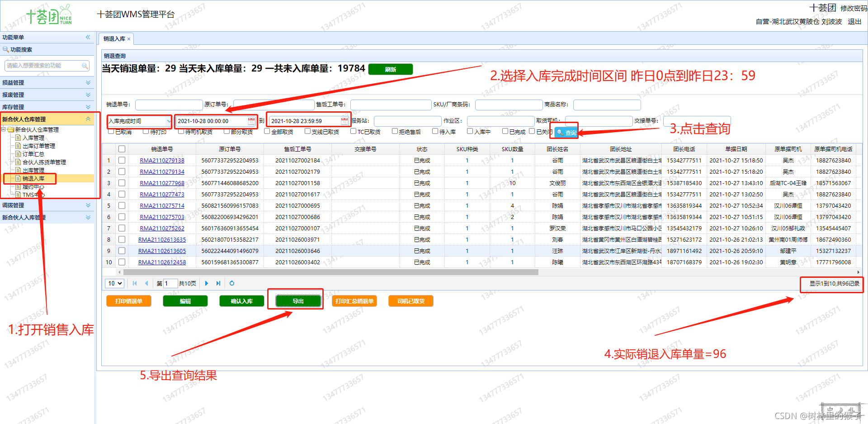Open 订单汇总 in the sidebar tree
Image resolution: width=868 pixels, height=424 pixels.
[x=33, y=154]
